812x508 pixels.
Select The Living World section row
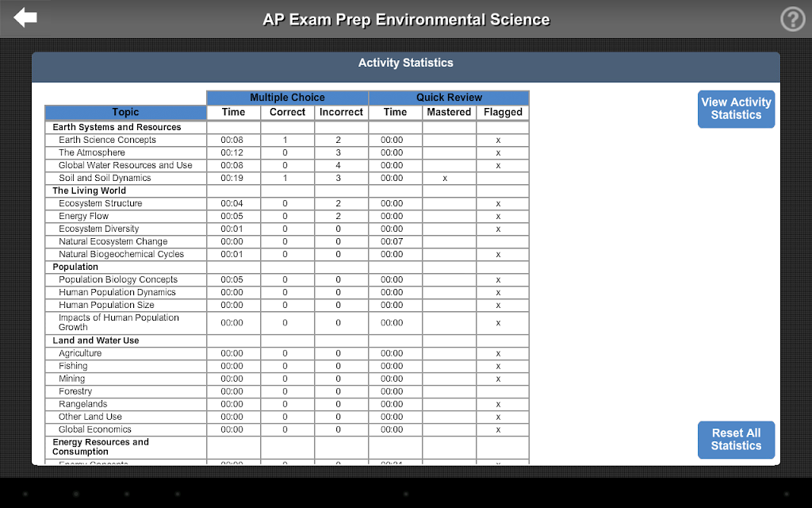pos(287,190)
